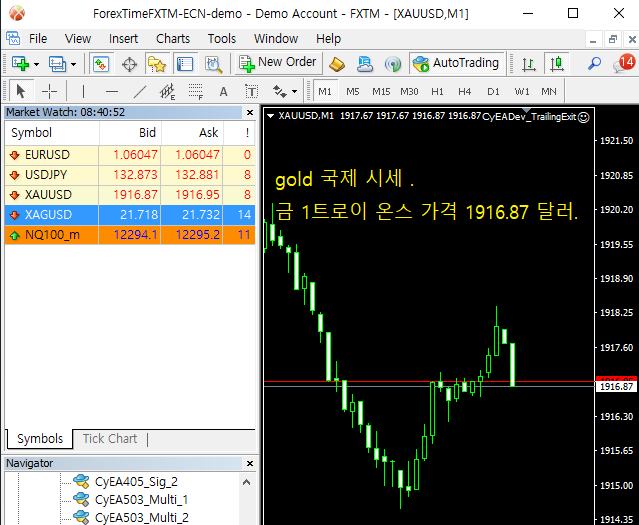Select the EURUSD row
Viewport: 639px width, 525px height.
[x=130, y=155]
